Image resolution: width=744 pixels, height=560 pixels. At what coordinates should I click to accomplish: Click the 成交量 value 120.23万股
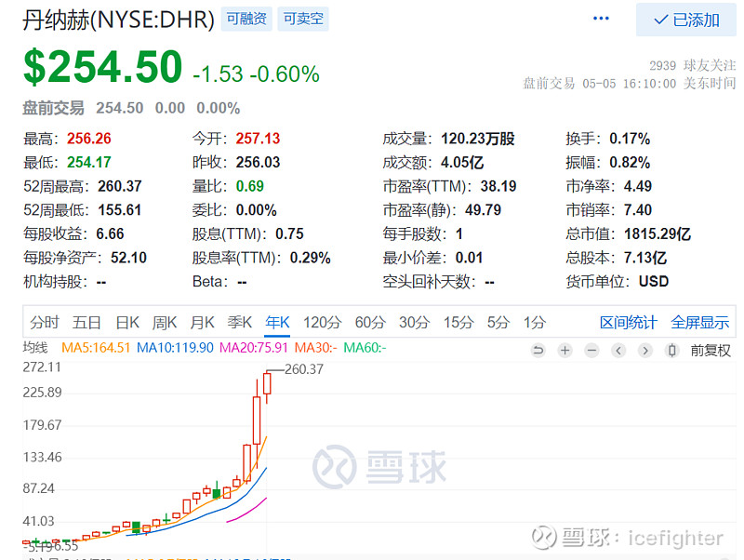tap(478, 139)
